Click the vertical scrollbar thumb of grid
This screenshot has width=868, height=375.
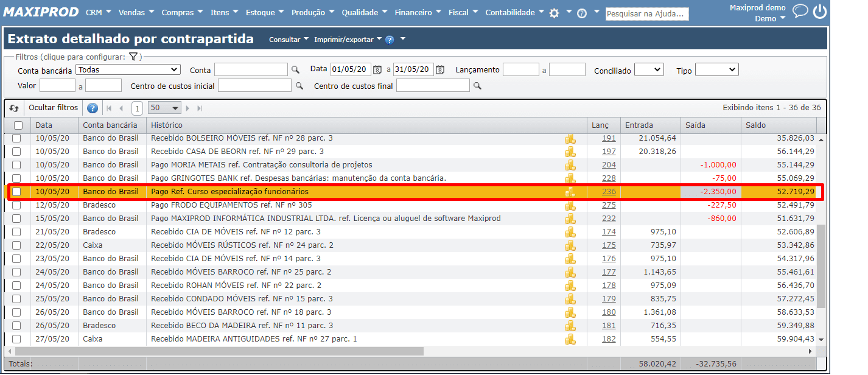pyautogui.click(x=821, y=266)
